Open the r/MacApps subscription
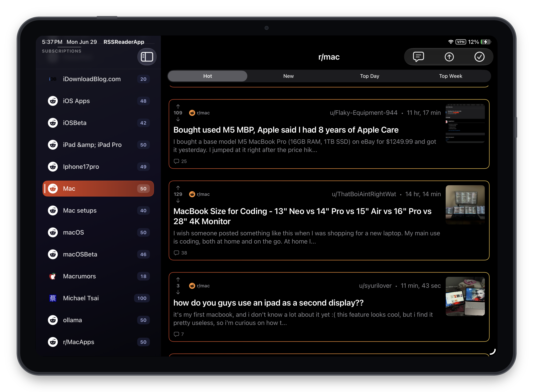The width and height of the screenshot is (533, 392). (98, 342)
